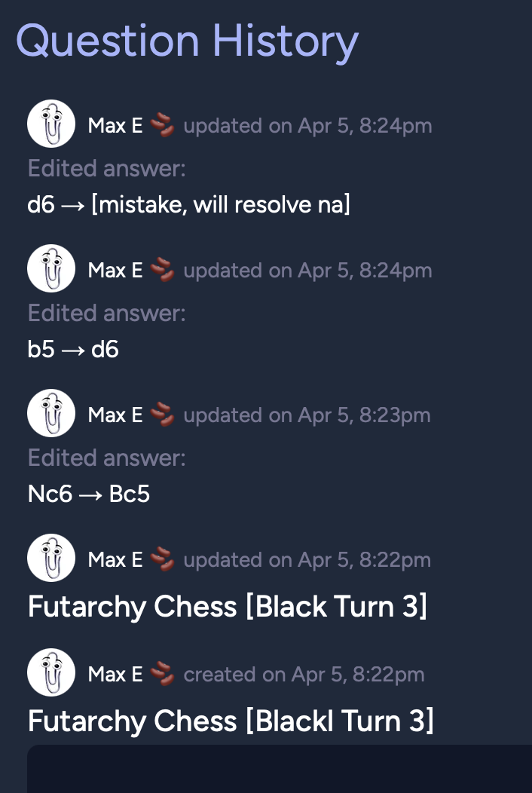Click the bean badge on the 8:23pm entry

coord(163,415)
